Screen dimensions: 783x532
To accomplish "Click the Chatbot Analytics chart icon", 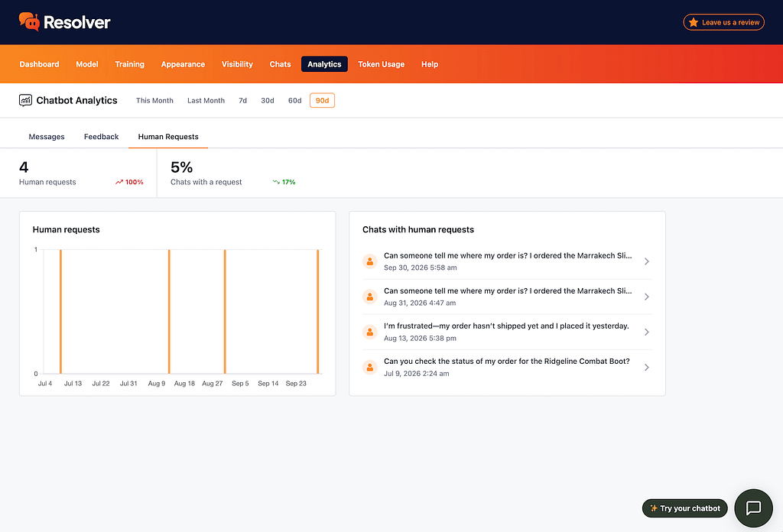I will pos(25,100).
